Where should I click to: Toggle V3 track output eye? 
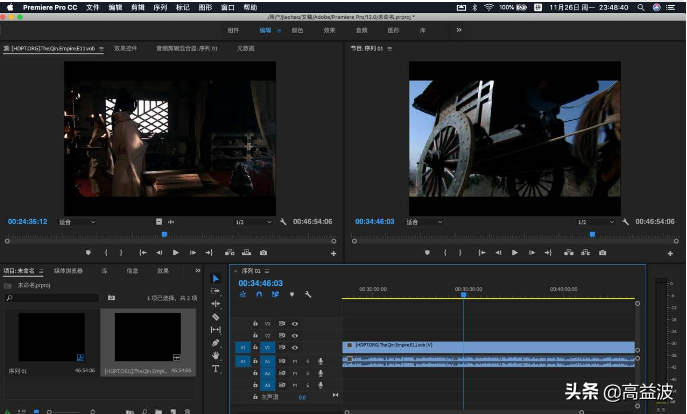click(295, 324)
